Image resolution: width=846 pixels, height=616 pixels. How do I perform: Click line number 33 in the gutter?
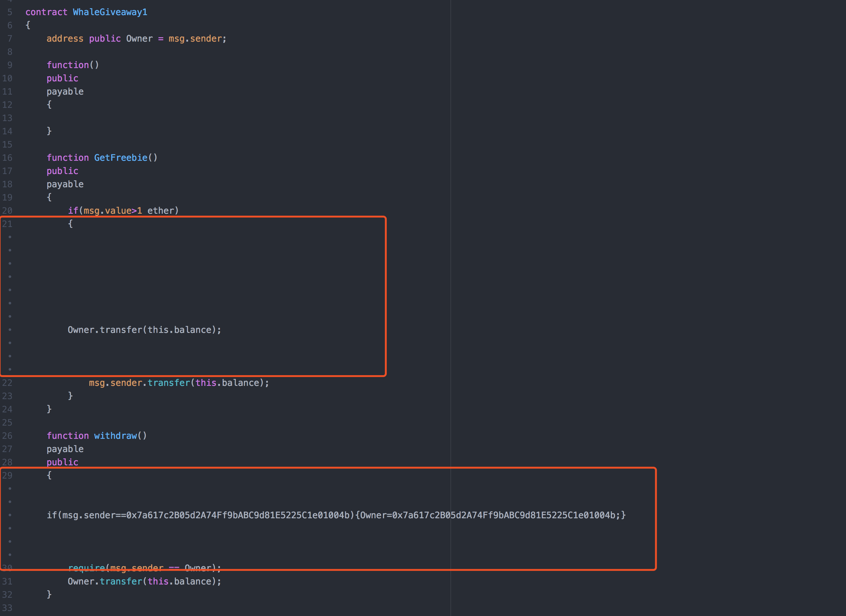(7, 608)
